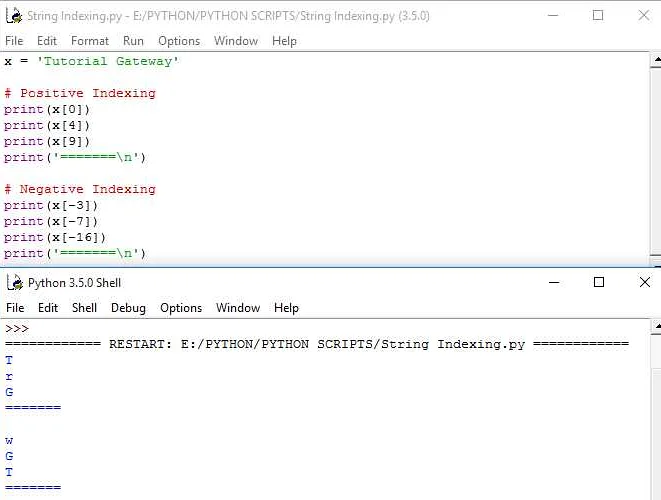Open the Window menu in the editor window

click(x=236, y=41)
